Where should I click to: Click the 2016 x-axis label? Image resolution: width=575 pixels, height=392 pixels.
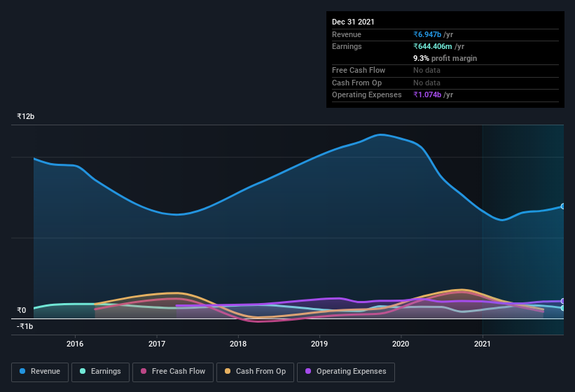click(75, 344)
